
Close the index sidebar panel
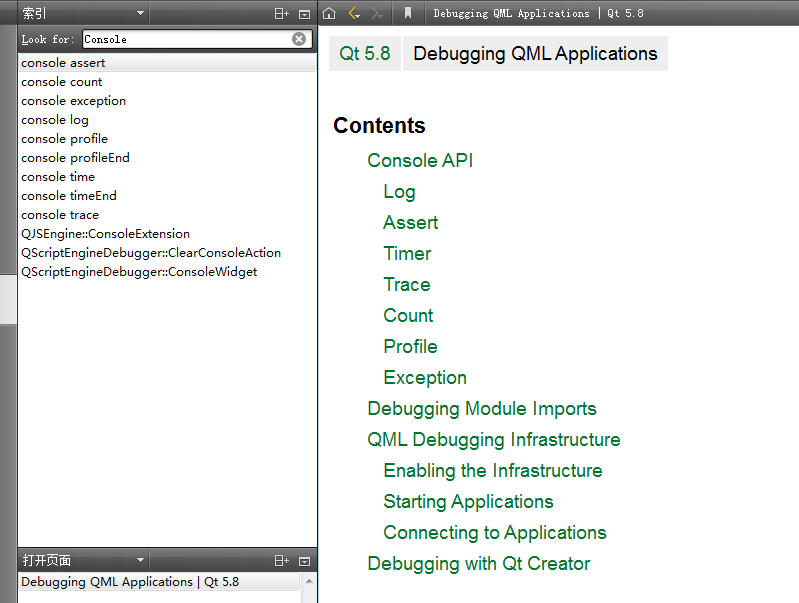click(304, 14)
